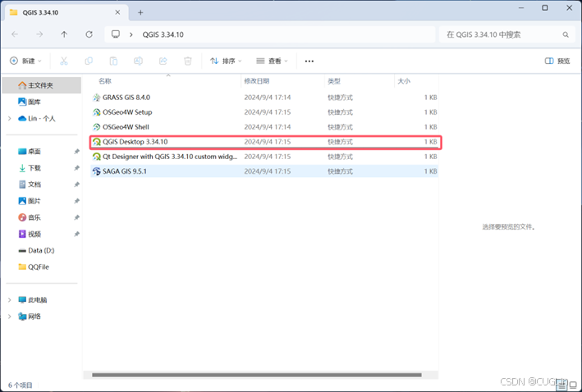Click 2024/9/4 17:14 date of GRASS GIS

(268, 98)
